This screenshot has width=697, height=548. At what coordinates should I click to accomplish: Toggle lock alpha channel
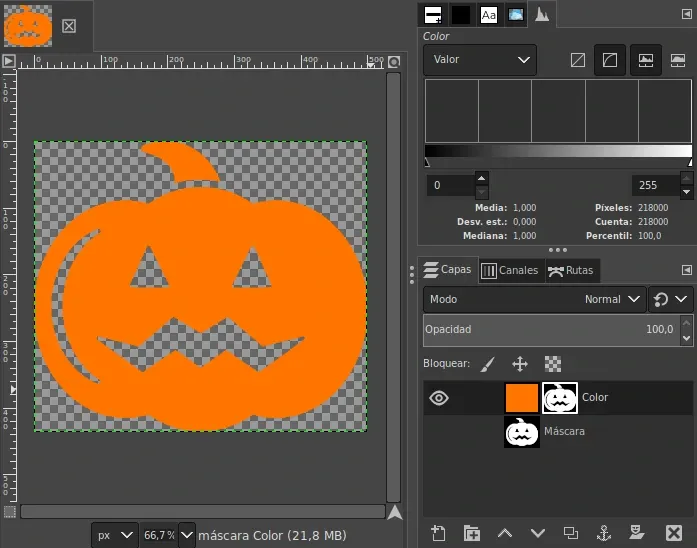coord(552,364)
